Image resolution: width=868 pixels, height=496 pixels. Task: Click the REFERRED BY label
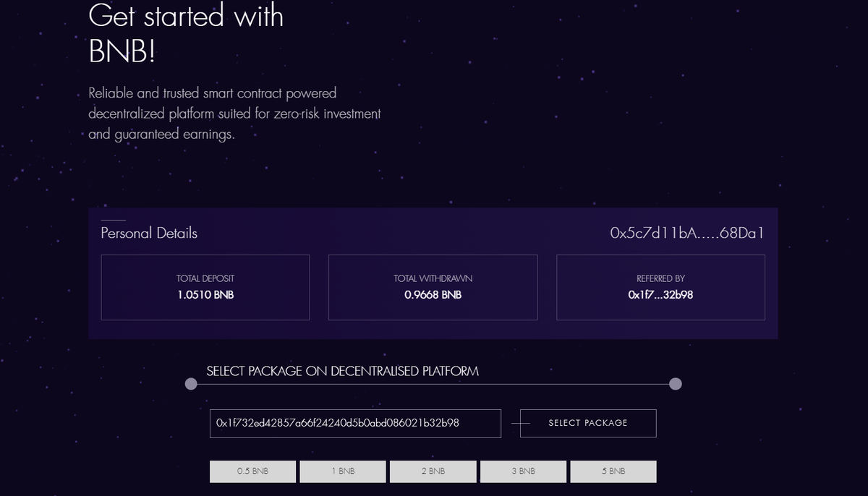click(x=660, y=278)
